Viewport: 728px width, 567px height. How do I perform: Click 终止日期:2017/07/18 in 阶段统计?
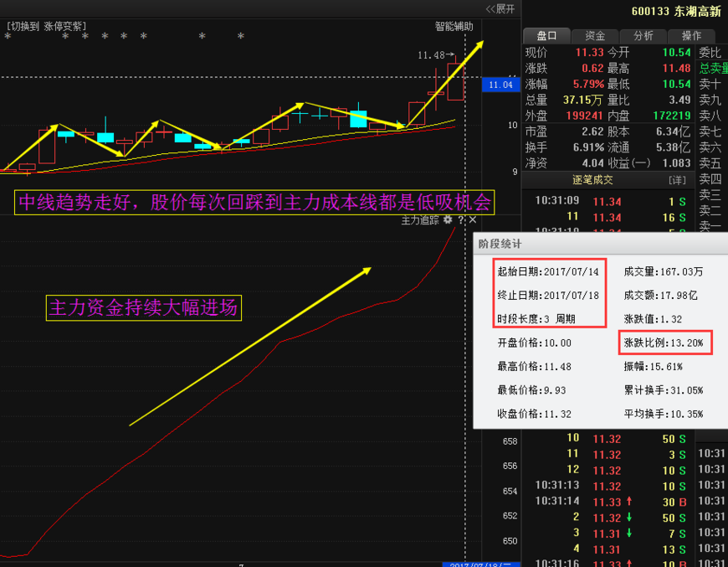click(x=548, y=296)
